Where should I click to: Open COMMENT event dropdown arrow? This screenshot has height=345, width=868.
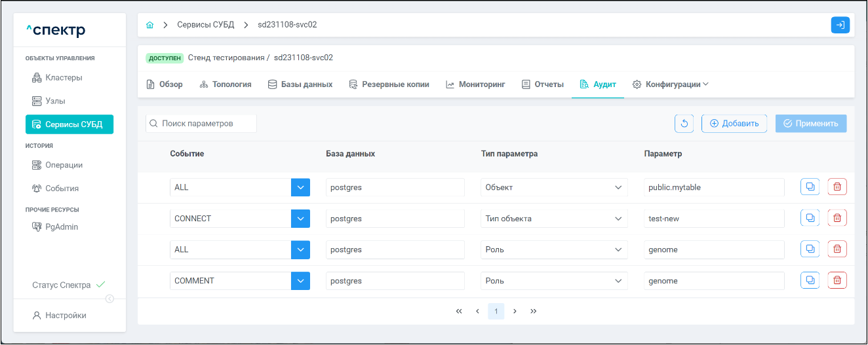(300, 281)
